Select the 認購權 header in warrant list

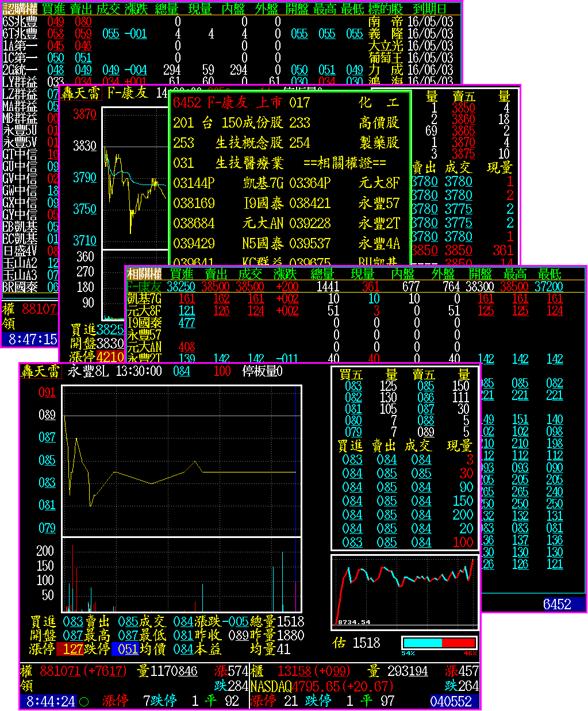[x=20, y=9]
